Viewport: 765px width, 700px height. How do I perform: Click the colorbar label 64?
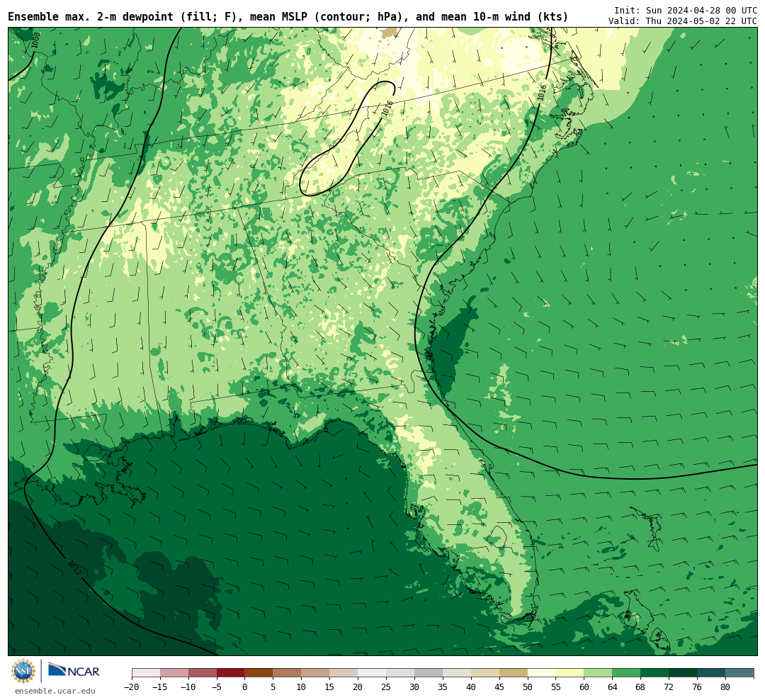(x=612, y=687)
